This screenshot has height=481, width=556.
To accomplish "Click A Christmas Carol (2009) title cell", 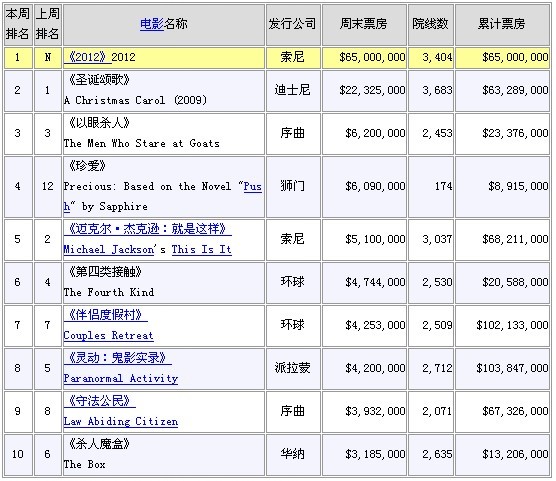I will 163,90.
